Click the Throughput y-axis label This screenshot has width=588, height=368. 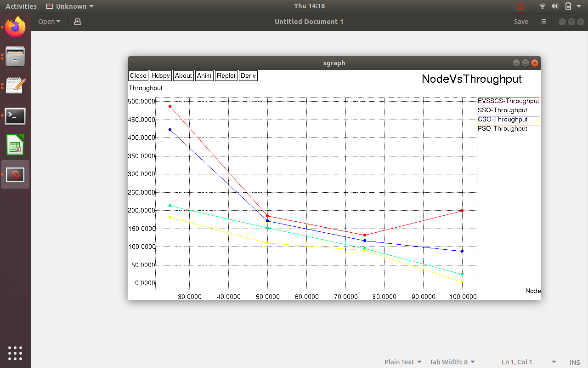click(x=146, y=88)
